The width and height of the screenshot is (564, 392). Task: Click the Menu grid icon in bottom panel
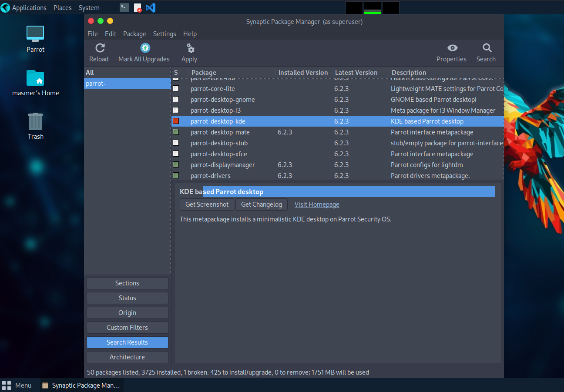tap(7, 385)
